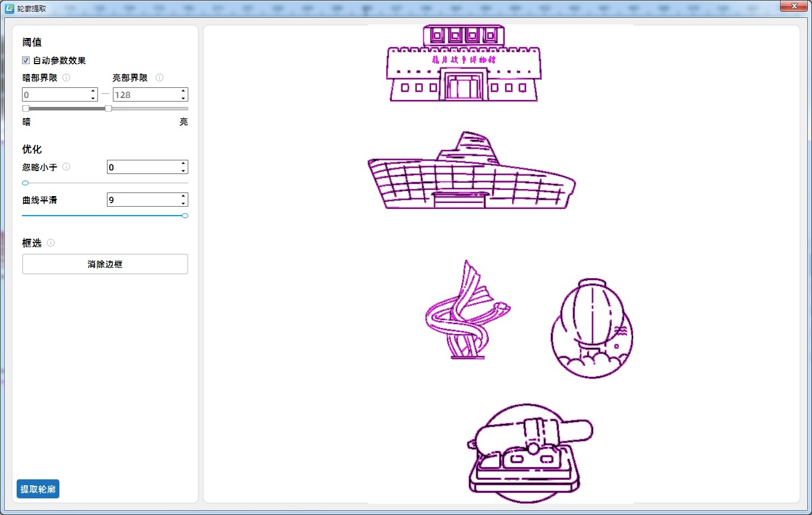
Task: Click the 提取轮廓 button
Action: pyautogui.click(x=38, y=489)
